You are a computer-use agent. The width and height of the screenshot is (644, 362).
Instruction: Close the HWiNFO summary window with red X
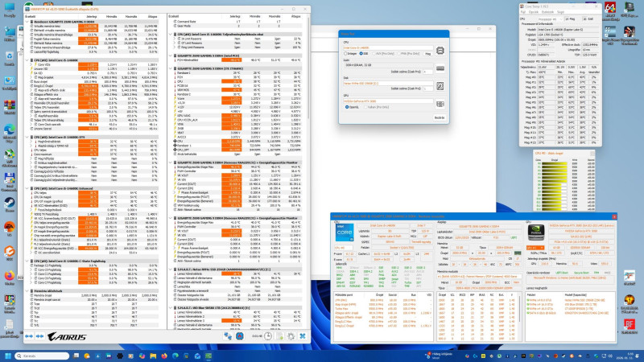coord(614,216)
